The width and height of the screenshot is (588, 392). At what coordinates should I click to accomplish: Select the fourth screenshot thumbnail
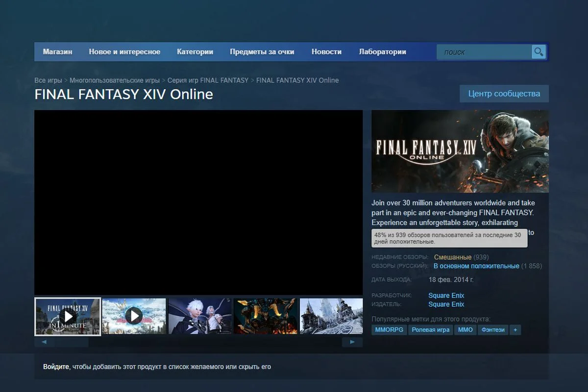click(265, 317)
